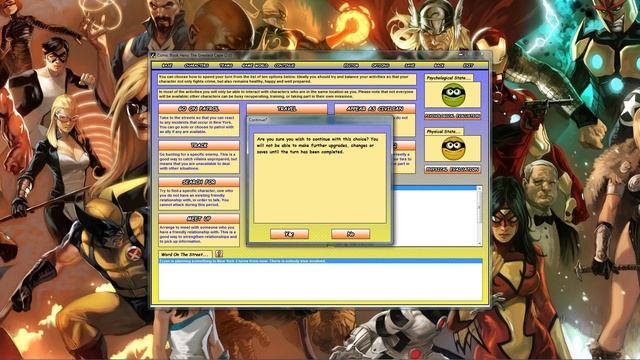
Task: Open the Characters menu
Action: click(196, 65)
